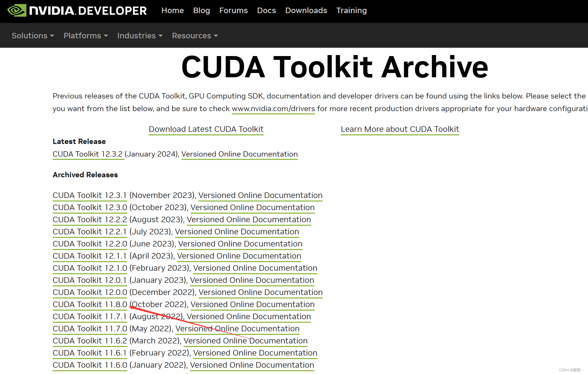The height and width of the screenshot is (374, 588).
Task: Open CUDA Toolkit 11.8.0 download link
Action: coord(90,304)
